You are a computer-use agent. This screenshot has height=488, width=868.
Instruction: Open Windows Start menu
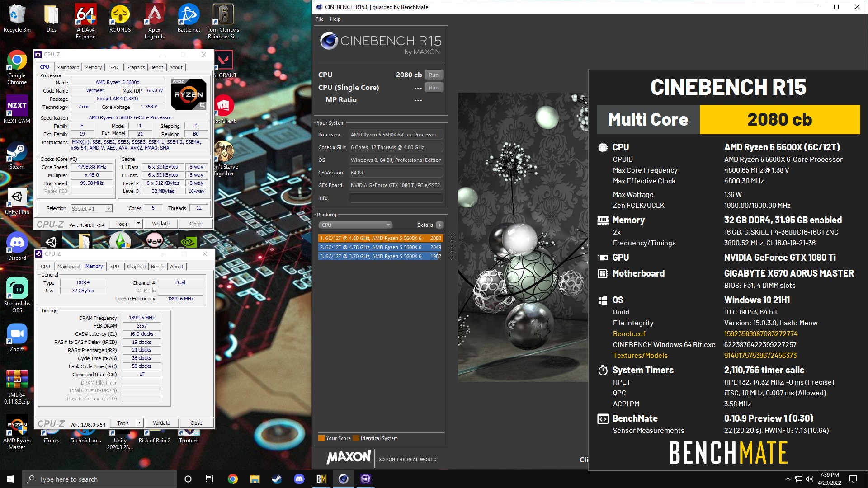11,479
